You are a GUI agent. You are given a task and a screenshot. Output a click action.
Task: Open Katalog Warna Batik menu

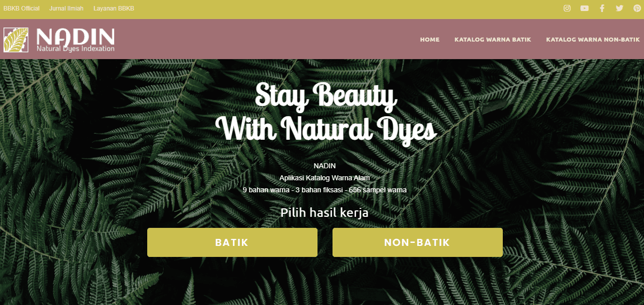point(493,40)
